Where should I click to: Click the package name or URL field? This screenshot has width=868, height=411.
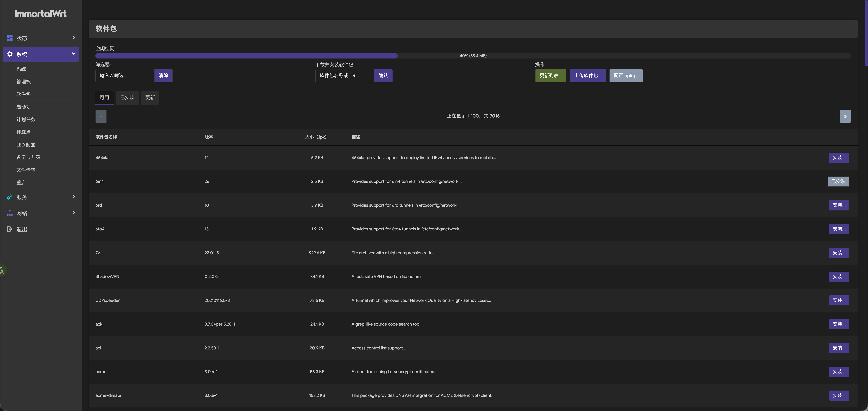point(344,75)
